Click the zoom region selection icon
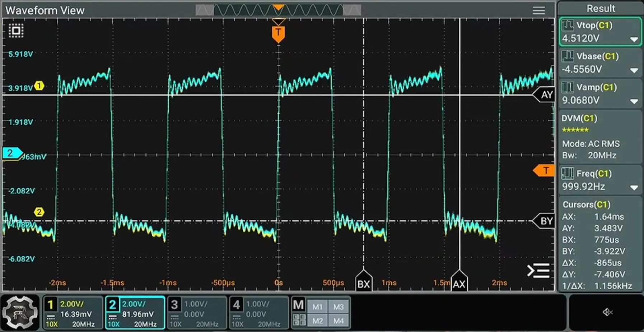Screen dimensions: 644x332 [x=16, y=31]
